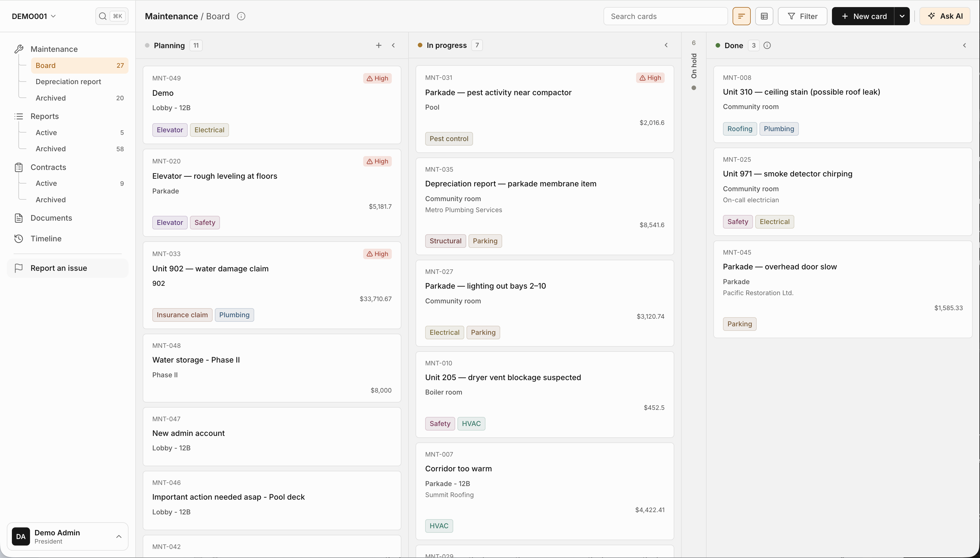Image resolution: width=980 pixels, height=558 pixels.
Task: Open Archived under Maintenance
Action: 80,98
